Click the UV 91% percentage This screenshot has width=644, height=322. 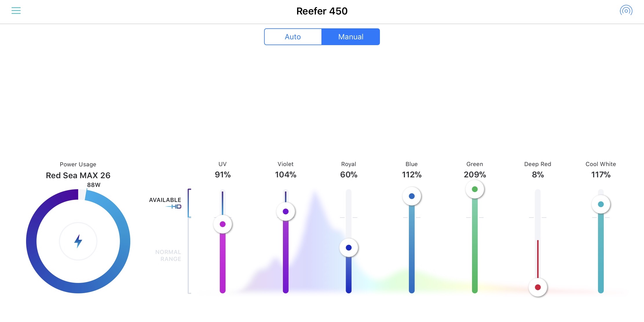223,175
